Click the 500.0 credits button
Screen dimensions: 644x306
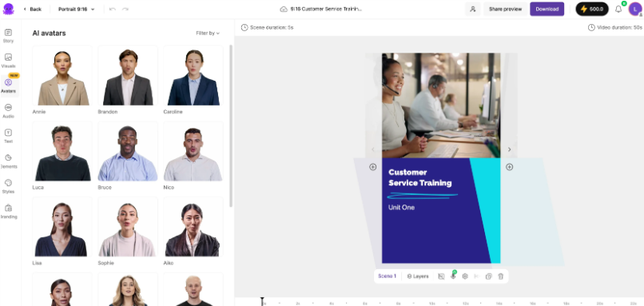point(592,9)
